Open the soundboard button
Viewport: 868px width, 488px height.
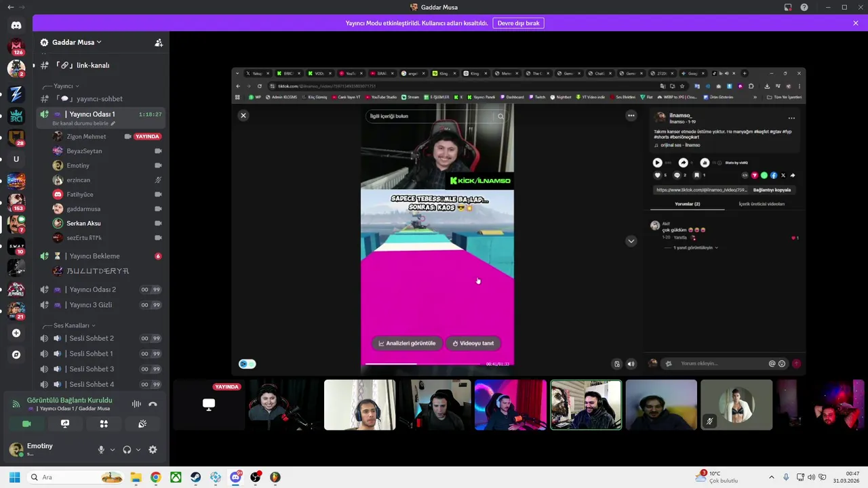[142, 424]
